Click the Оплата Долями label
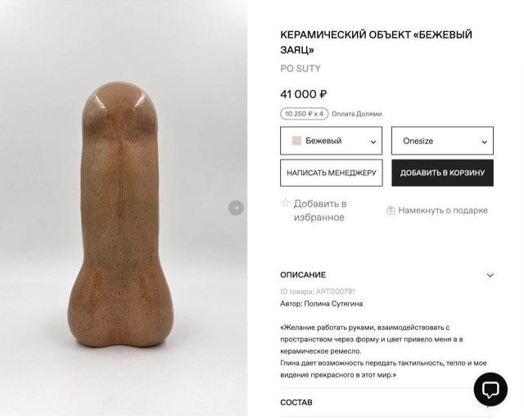This screenshot has width=524, height=420. (x=357, y=114)
